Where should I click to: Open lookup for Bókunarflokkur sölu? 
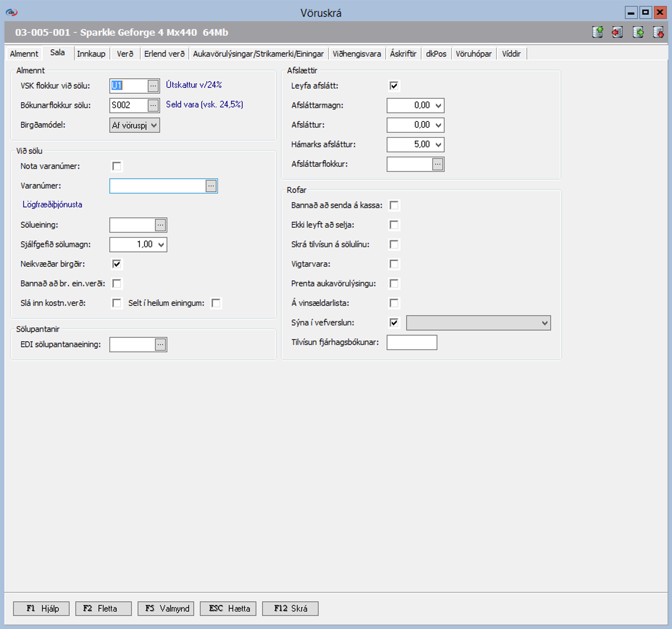153,105
